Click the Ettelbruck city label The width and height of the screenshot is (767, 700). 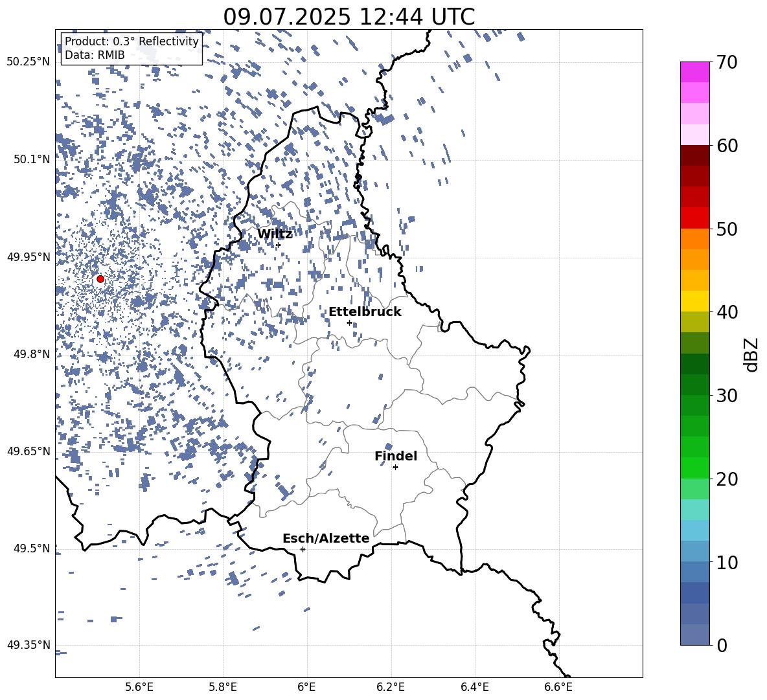tap(365, 312)
